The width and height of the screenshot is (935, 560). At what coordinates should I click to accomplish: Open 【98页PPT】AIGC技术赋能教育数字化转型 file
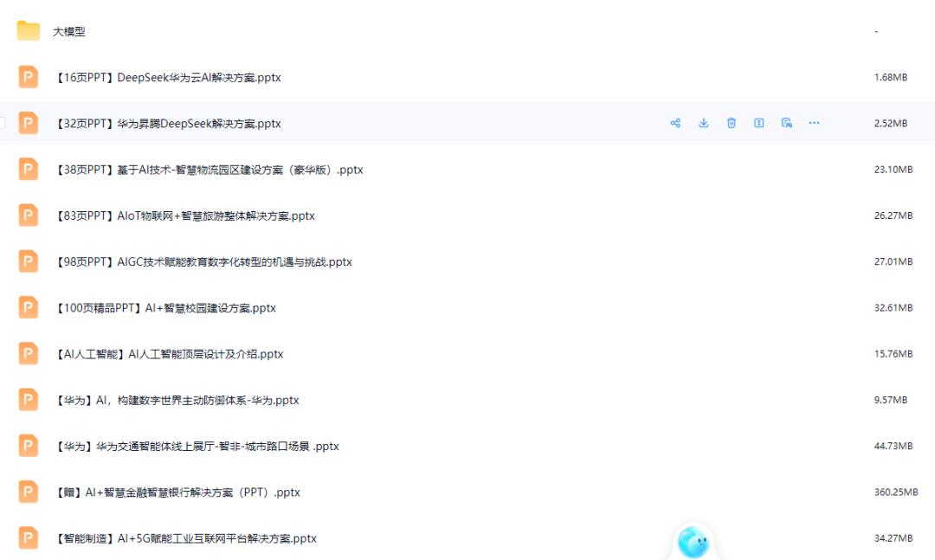[x=203, y=261]
